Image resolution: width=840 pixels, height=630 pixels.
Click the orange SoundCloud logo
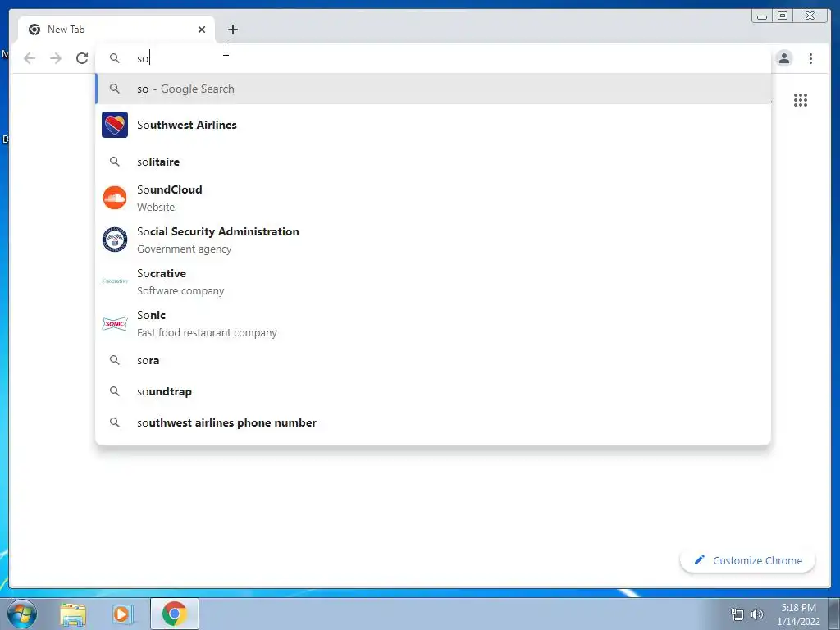pyautogui.click(x=115, y=198)
